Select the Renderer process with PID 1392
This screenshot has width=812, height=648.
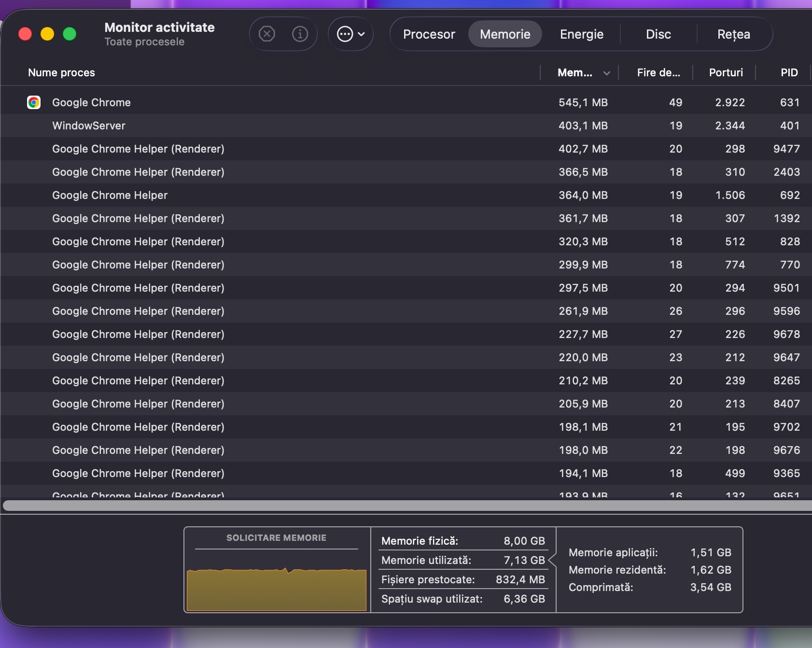pyautogui.click(x=406, y=218)
